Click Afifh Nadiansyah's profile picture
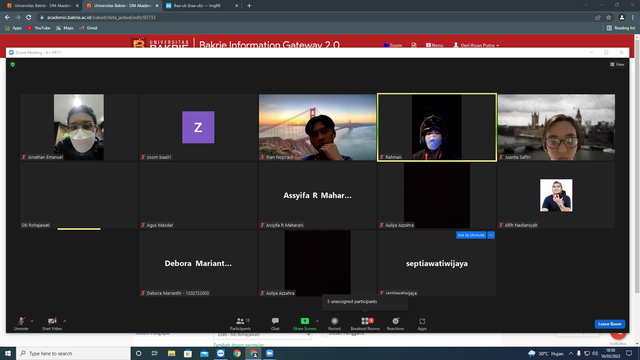This screenshot has height=360, width=640. (x=556, y=195)
